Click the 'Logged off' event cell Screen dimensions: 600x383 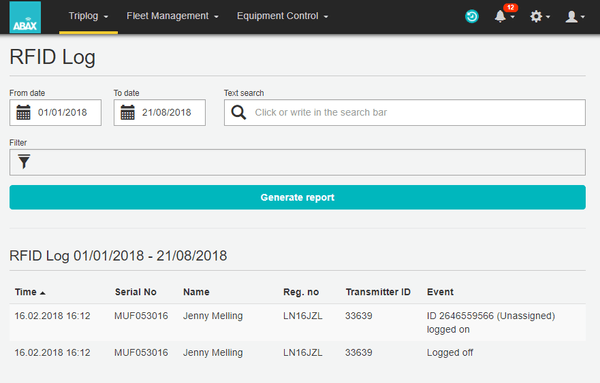[x=450, y=353]
